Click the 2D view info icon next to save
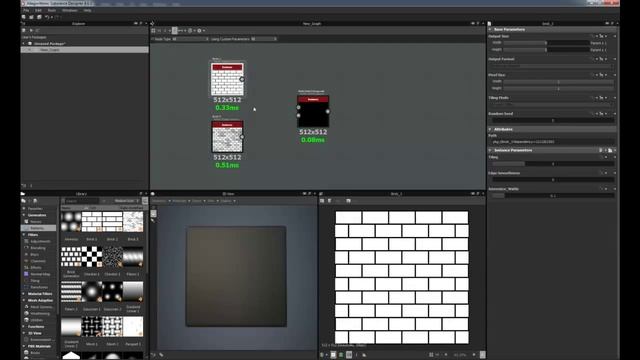Screen dimensions: 640x360 point(330,201)
